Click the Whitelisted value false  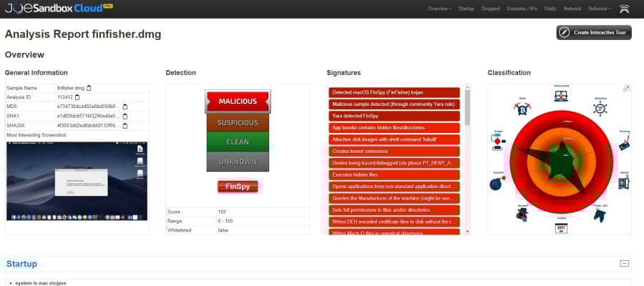point(223,230)
